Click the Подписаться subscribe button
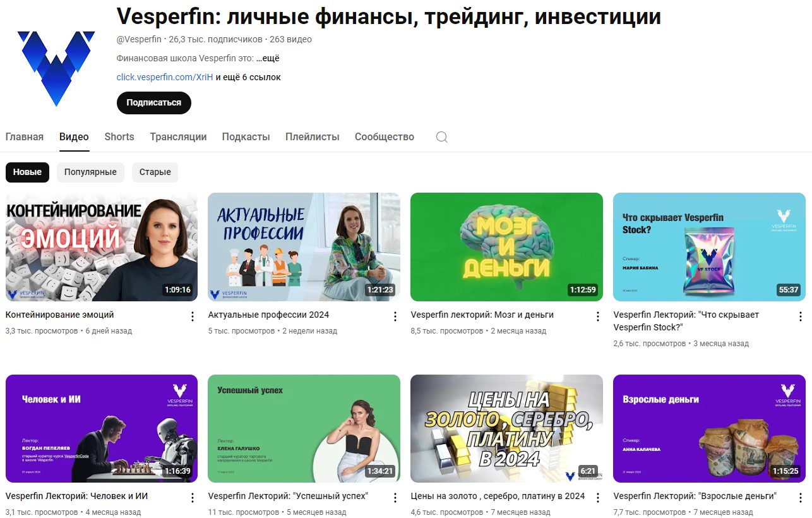 coord(153,103)
